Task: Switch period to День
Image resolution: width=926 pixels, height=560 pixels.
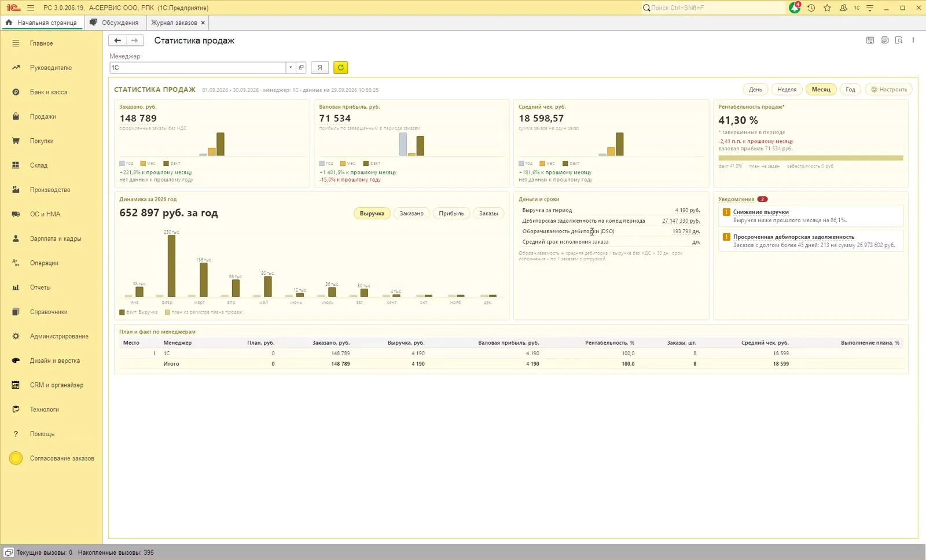Action: click(x=755, y=90)
